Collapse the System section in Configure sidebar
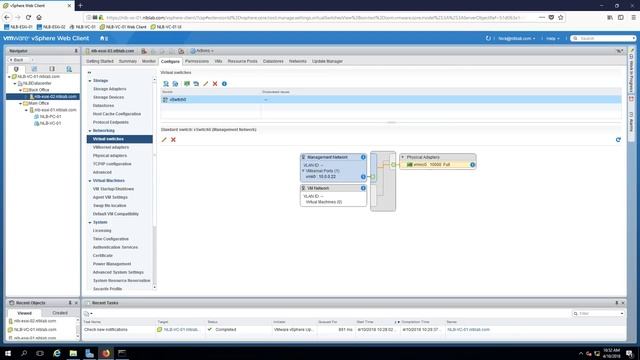The width and height of the screenshot is (640, 360). point(90,222)
